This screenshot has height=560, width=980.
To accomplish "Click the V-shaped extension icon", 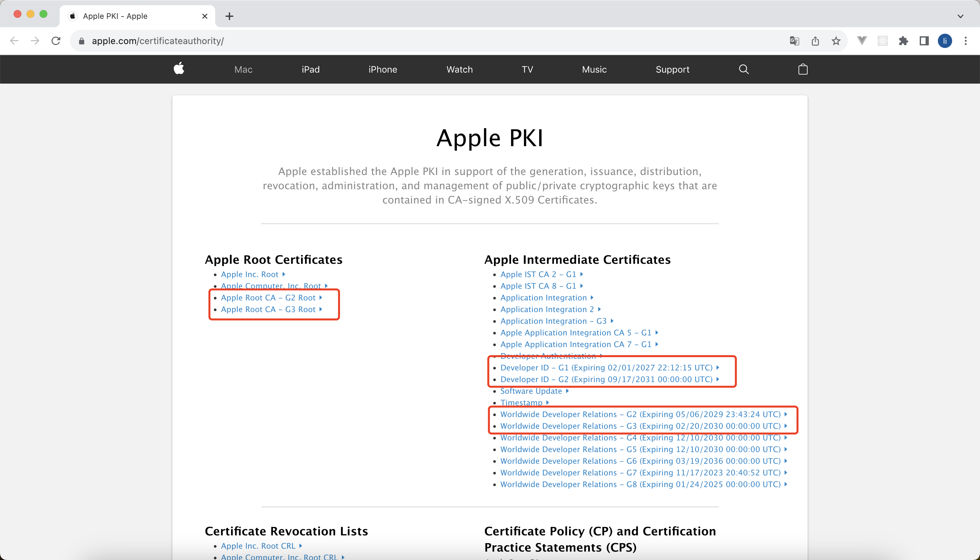I will (x=862, y=41).
